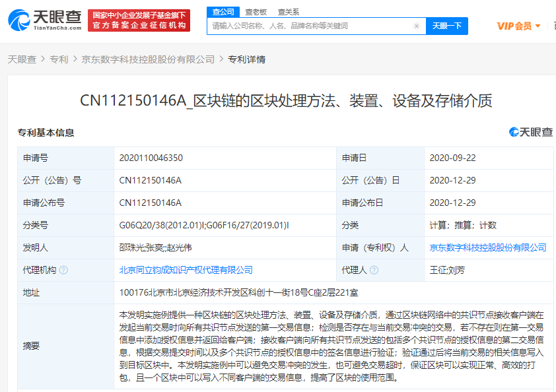
Task: Switch to 查关系 search tab
Action: tap(289, 12)
